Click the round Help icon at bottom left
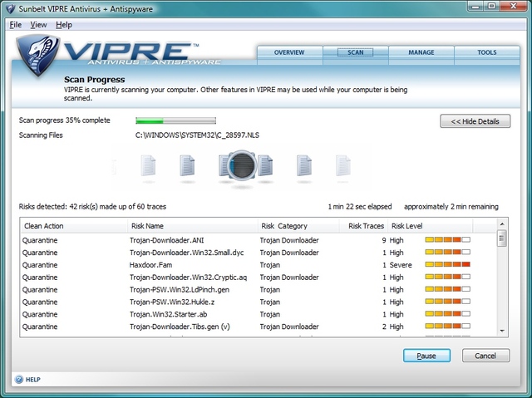The height and width of the screenshot is (398, 532). pos(18,379)
